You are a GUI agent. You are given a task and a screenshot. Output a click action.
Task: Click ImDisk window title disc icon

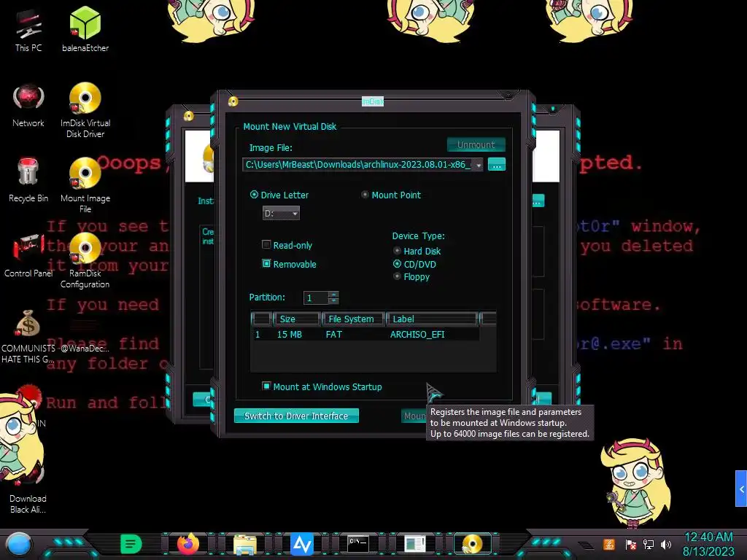click(233, 101)
